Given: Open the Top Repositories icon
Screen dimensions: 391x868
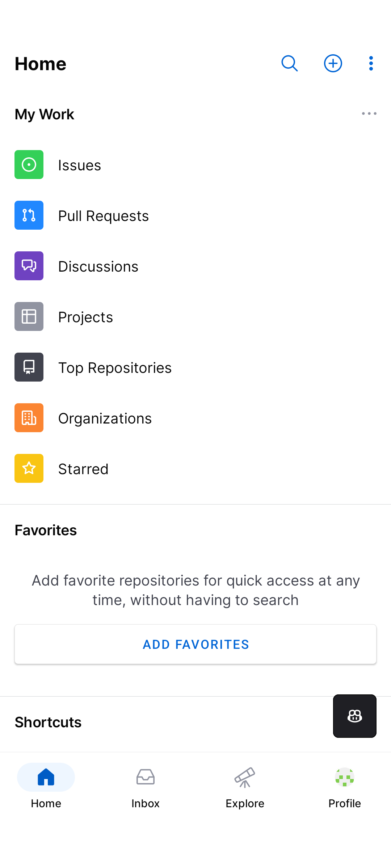Looking at the screenshot, I should coord(29,367).
